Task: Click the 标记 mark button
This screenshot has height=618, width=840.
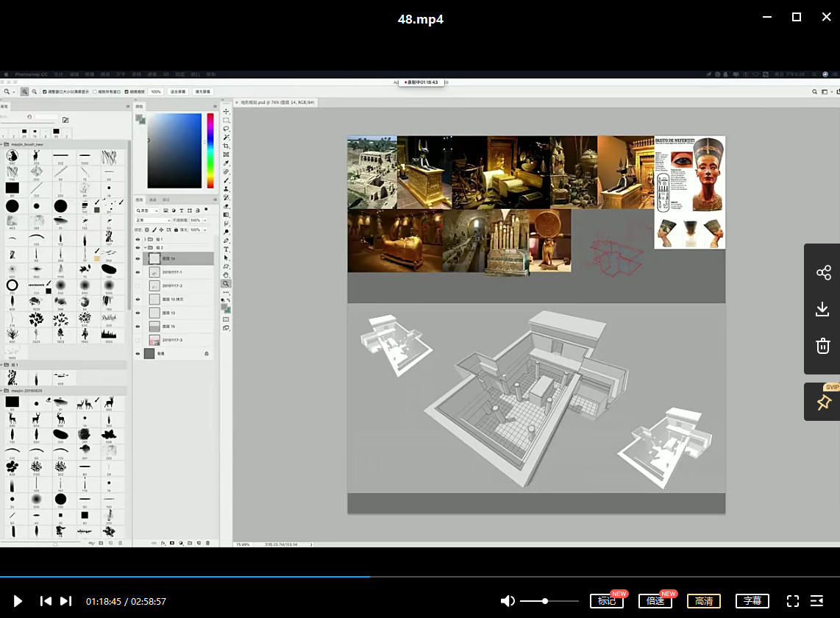Action: (607, 601)
